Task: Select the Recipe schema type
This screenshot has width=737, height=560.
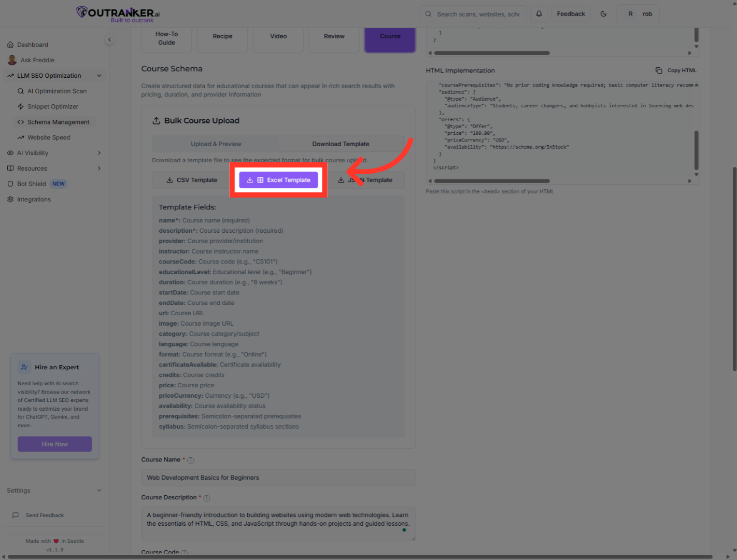Action: click(222, 39)
